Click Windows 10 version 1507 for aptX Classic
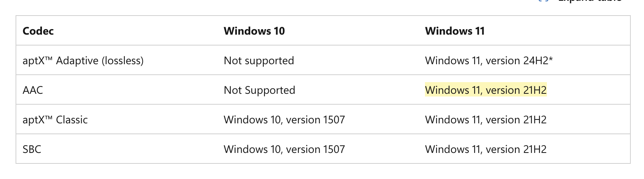This screenshot has width=644, height=179. tap(284, 120)
